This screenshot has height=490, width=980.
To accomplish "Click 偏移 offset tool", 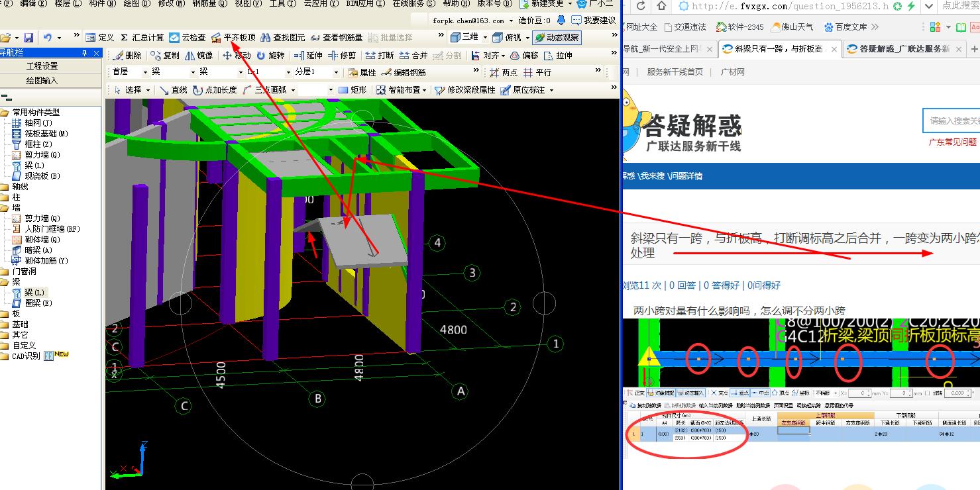I will pos(525,56).
